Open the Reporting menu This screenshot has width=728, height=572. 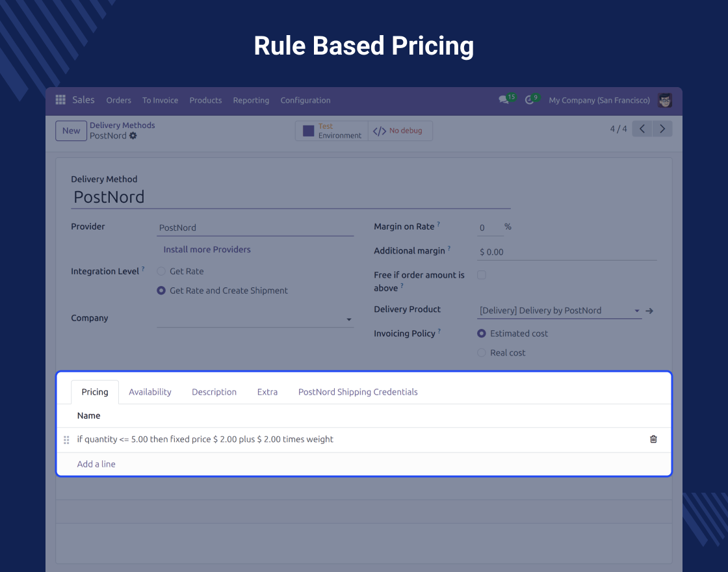pyautogui.click(x=251, y=100)
